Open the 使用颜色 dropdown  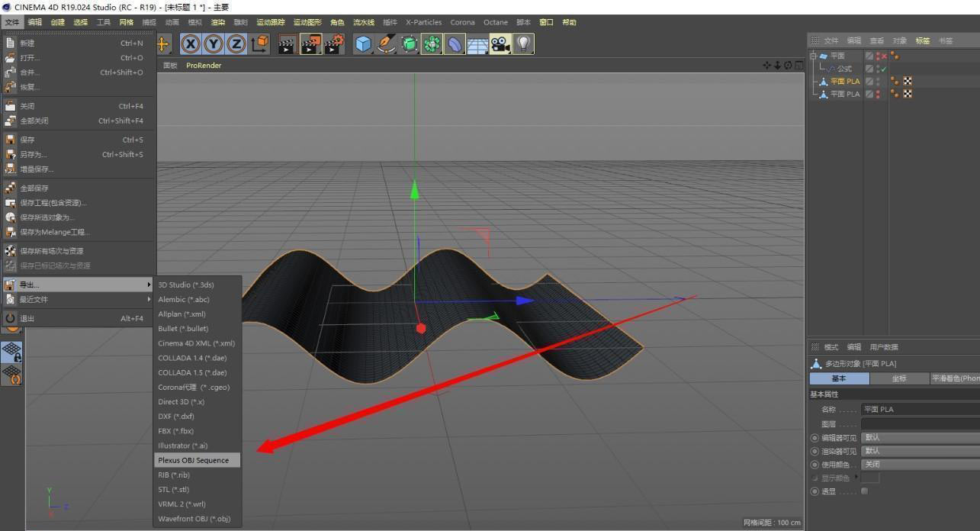921,464
